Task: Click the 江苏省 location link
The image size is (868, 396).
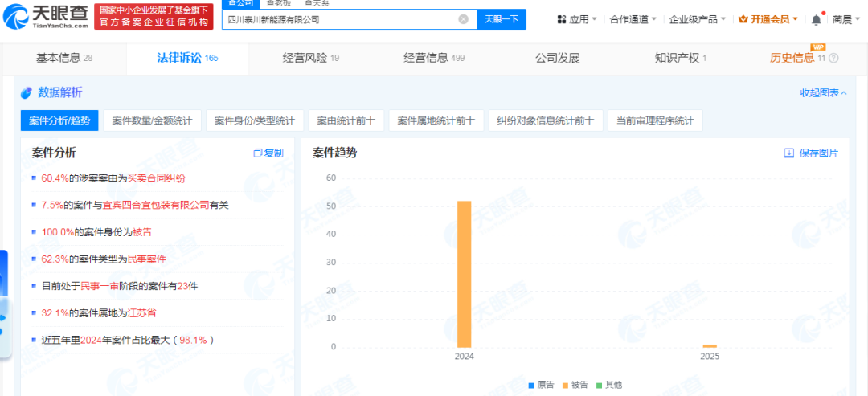Action: [x=141, y=313]
